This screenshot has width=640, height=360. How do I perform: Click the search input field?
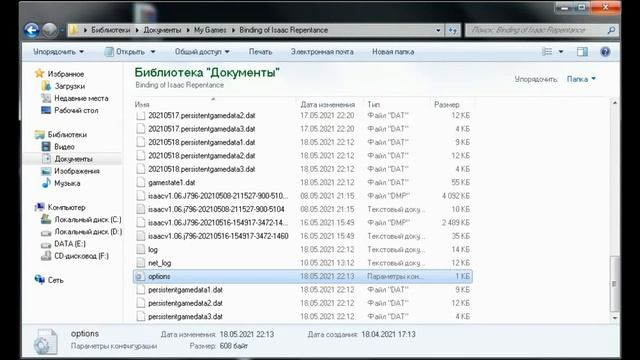[x=536, y=30]
